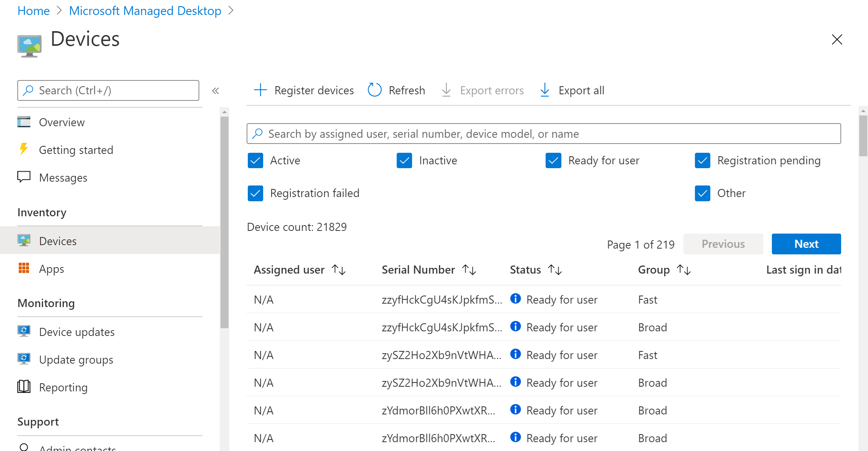Uncheck the Active filter checkbox
The width and height of the screenshot is (868, 451).
point(255,160)
